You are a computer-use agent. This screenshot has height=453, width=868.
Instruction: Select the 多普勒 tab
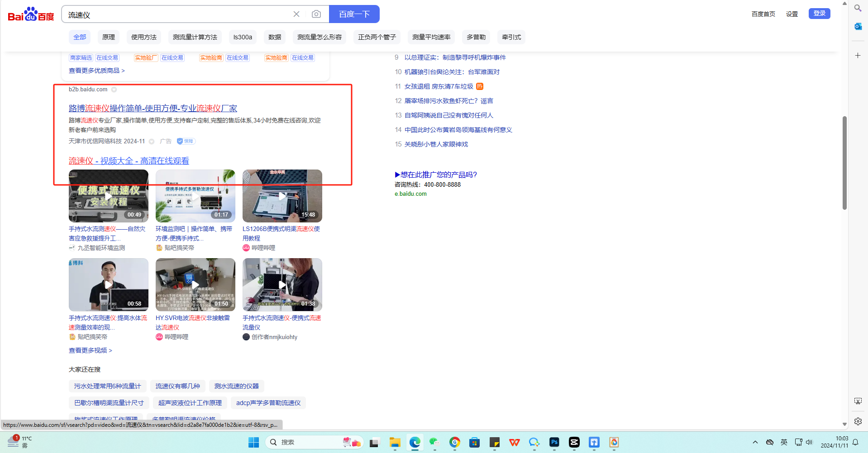point(476,37)
